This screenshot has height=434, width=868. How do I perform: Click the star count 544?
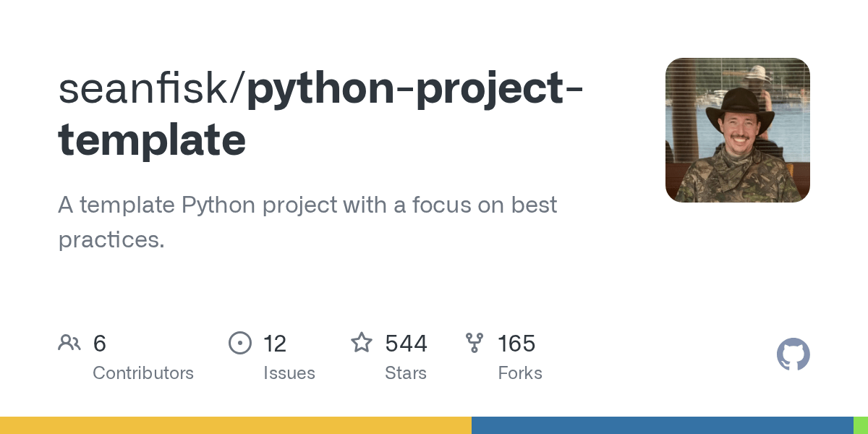(x=406, y=344)
